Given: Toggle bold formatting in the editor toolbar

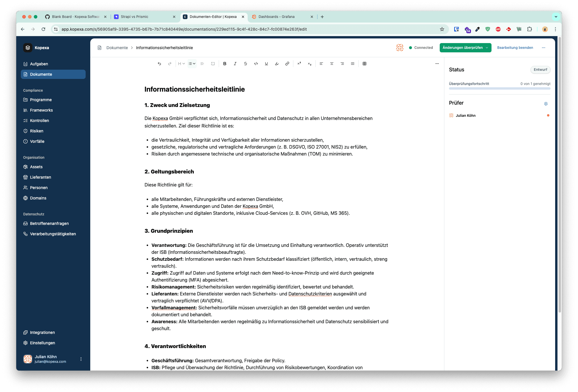Looking at the screenshot, I should point(225,64).
